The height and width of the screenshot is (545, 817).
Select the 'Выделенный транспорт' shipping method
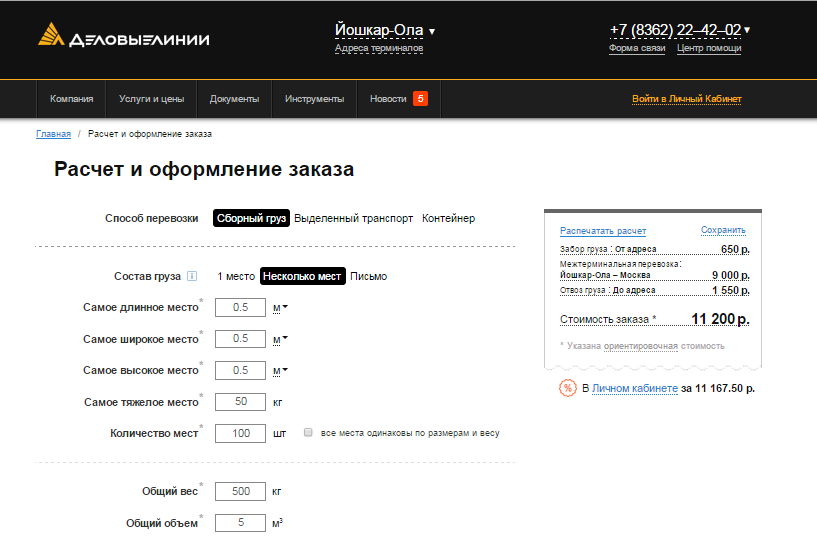354,218
